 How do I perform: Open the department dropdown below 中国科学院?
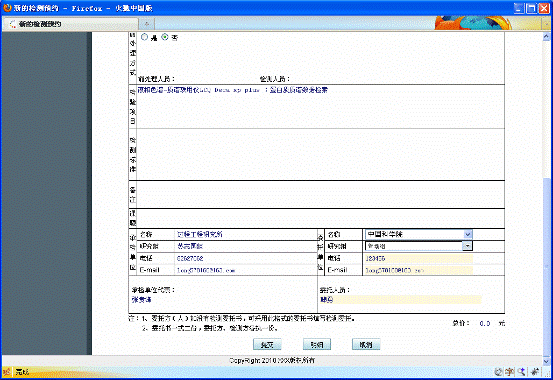click(x=419, y=246)
